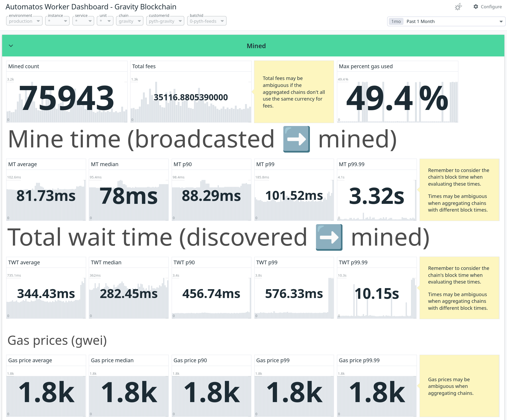Screen dimensions: 507x420
Task: Collapse the Mined section with its chevron
Action: [x=11, y=45]
